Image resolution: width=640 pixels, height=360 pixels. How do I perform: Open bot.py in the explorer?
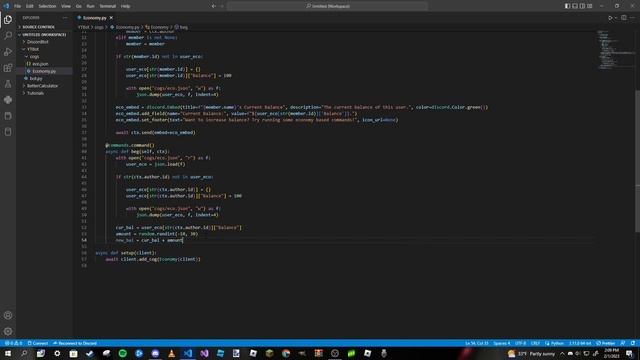click(x=44, y=78)
